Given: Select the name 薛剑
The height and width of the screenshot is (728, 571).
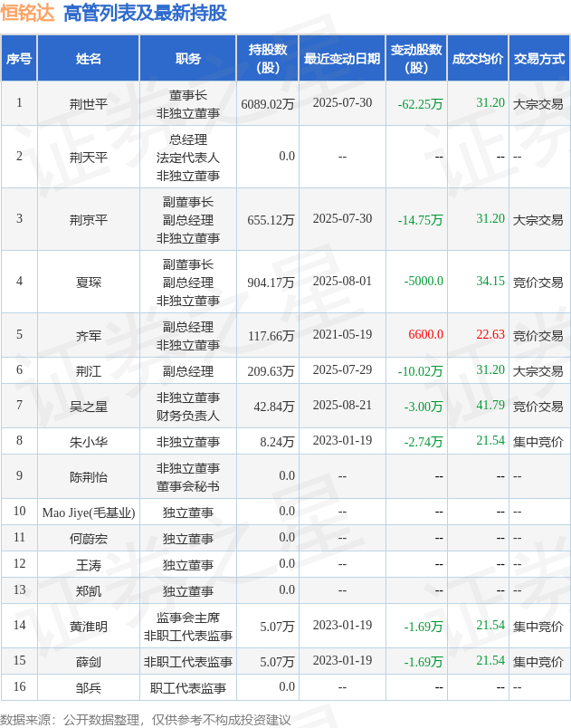Looking at the screenshot, I should pos(88,662).
